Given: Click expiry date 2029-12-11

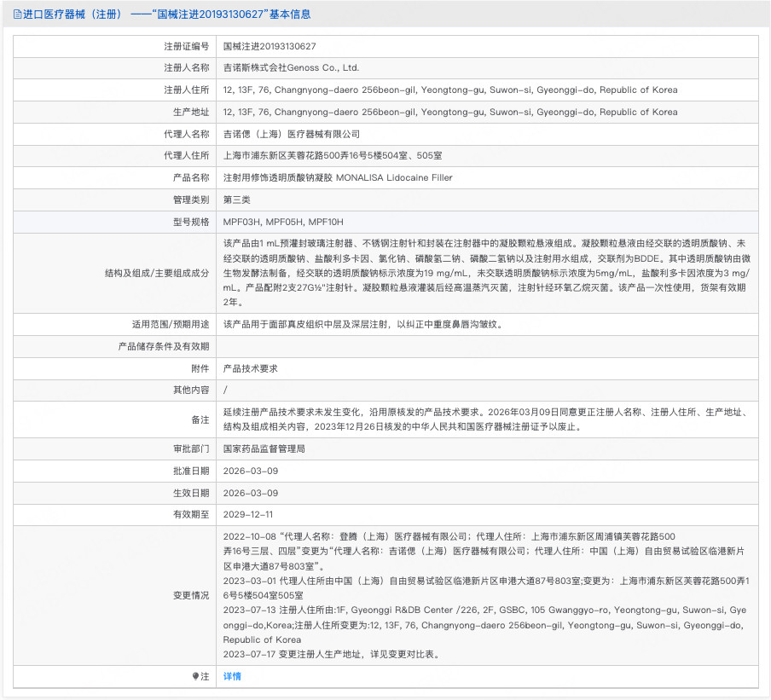Looking at the screenshot, I should pyautogui.click(x=248, y=515).
